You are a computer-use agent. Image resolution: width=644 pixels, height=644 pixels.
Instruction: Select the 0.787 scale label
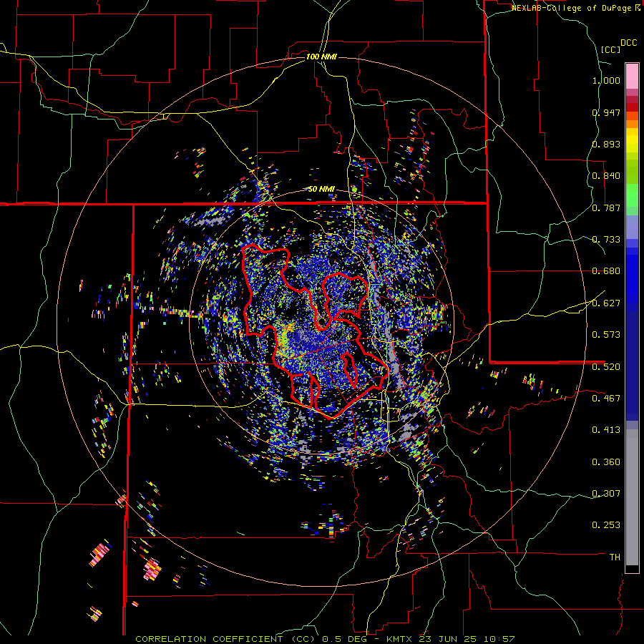[606, 208]
